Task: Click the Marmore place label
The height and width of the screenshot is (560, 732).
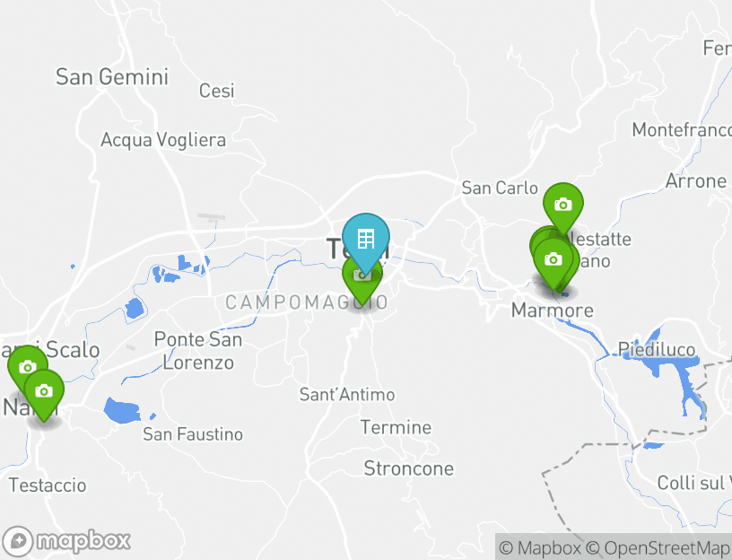Action: pyautogui.click(x=553, y=311)
